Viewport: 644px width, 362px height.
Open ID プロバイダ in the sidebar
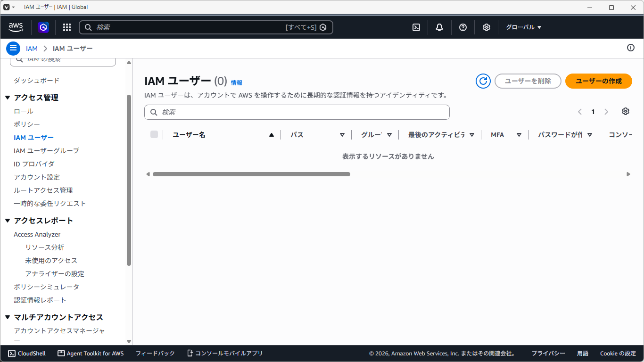point(34,164)
